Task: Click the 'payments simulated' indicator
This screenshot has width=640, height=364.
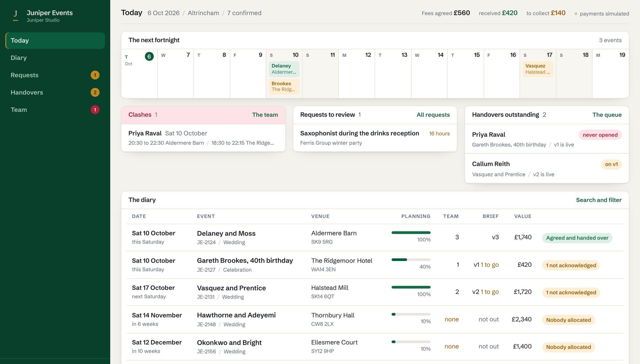Action: click(x=602, y=13)
